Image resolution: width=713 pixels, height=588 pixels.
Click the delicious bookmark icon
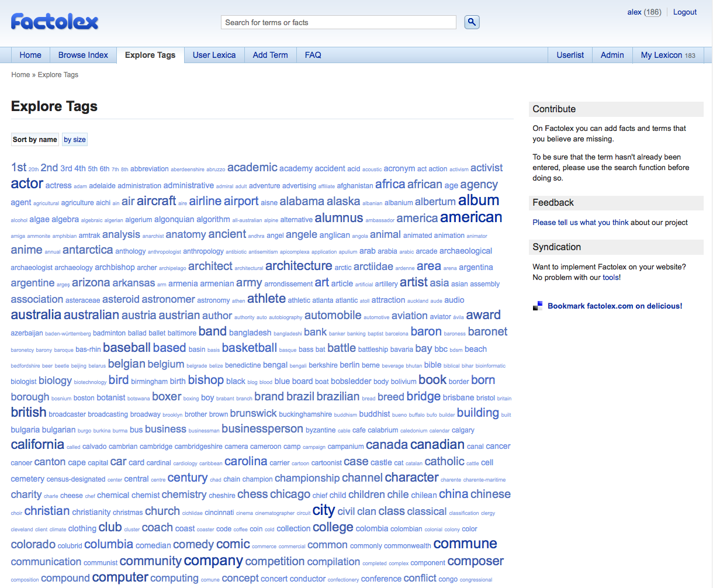point(538,306)
